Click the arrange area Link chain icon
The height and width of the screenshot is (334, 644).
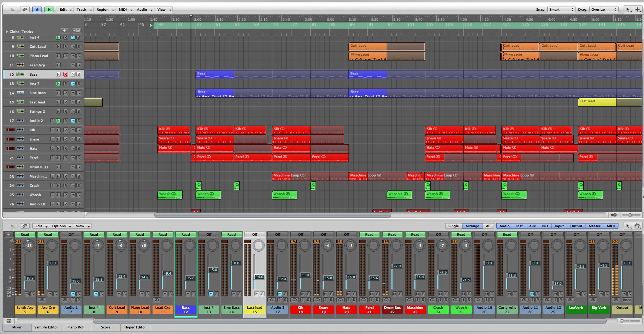[25, 10]
